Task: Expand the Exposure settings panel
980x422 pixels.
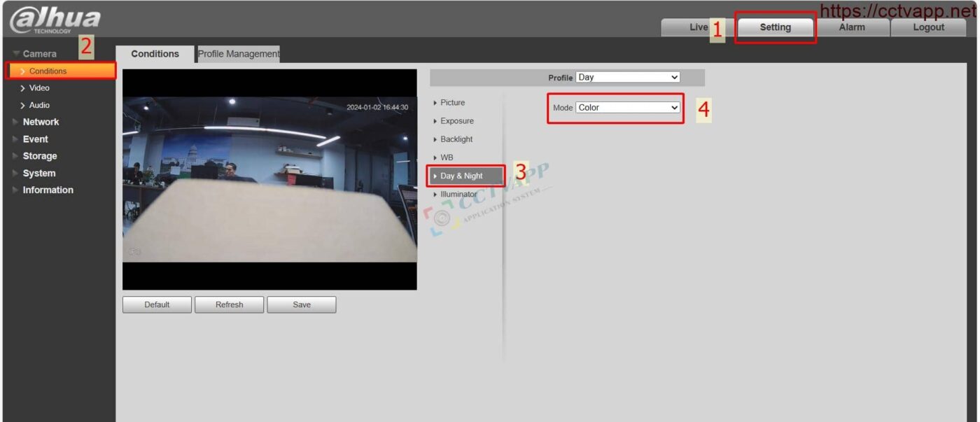Action: coord(456,120)
